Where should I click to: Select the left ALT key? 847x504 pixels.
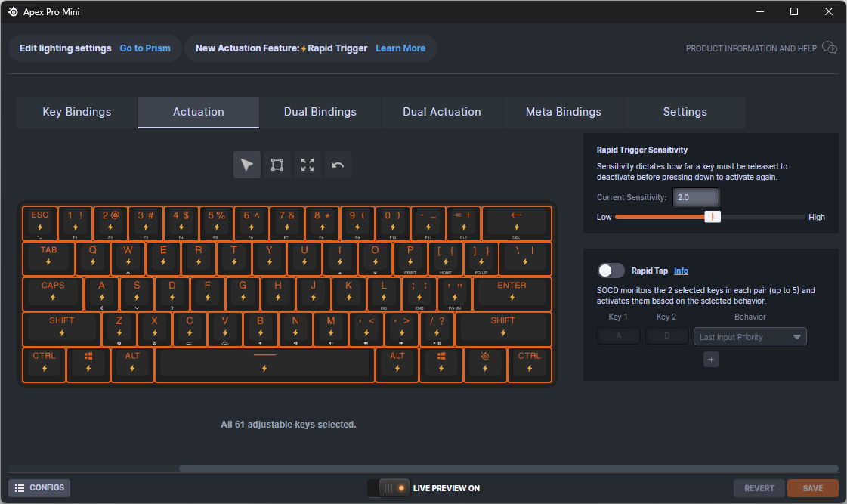pyautogui.click(x=132, y=365)
